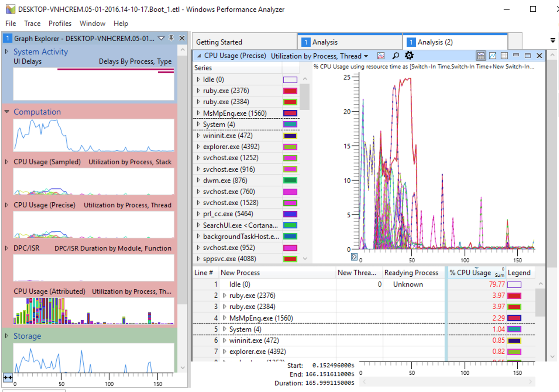Switch to graph only display
The width and height of the screenshot is (559, 392).
(492, 56)
